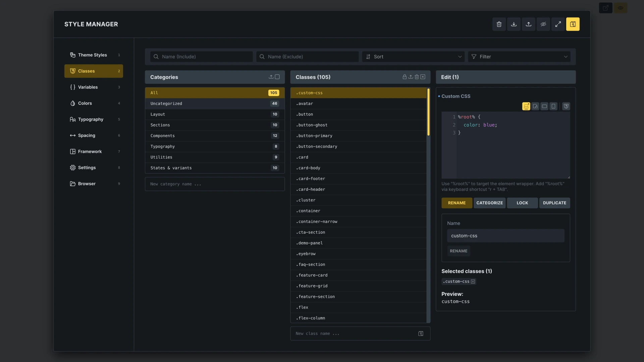This screenshot has width=644, height=362.
Task: Click the Sort dropdown chevron arrow
Action: point(460,57)
